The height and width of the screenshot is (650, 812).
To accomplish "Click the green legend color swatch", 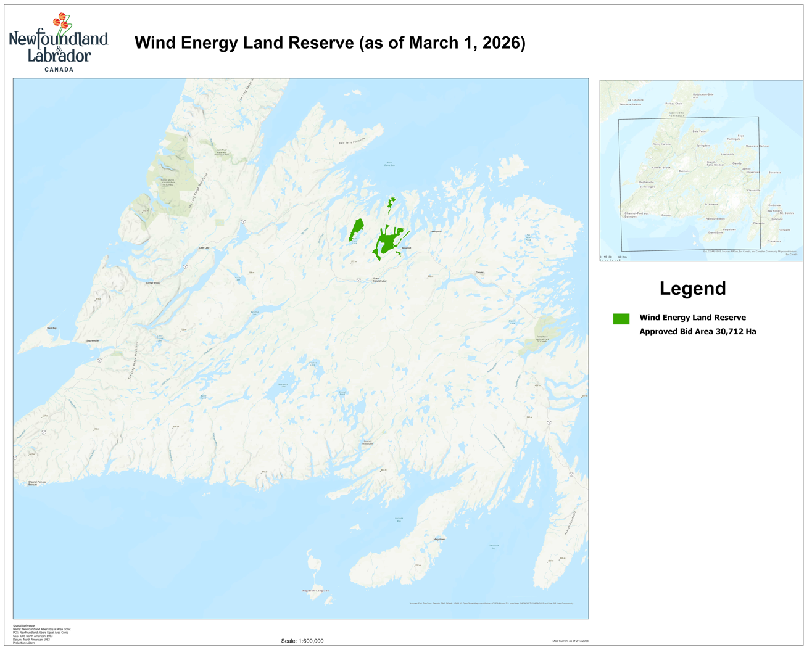I will click(x=621, y=319).
